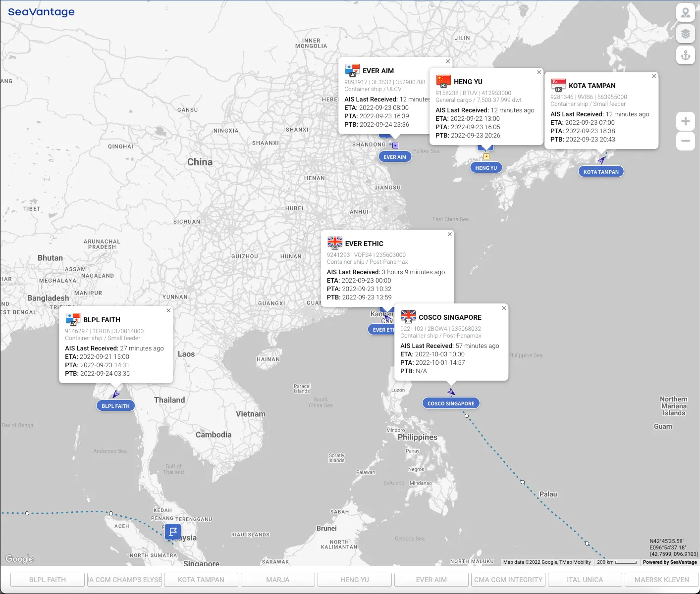Click the destination port flag icon near Malaysia
Viewport: 700px width, 594px height.
(173, 533)
